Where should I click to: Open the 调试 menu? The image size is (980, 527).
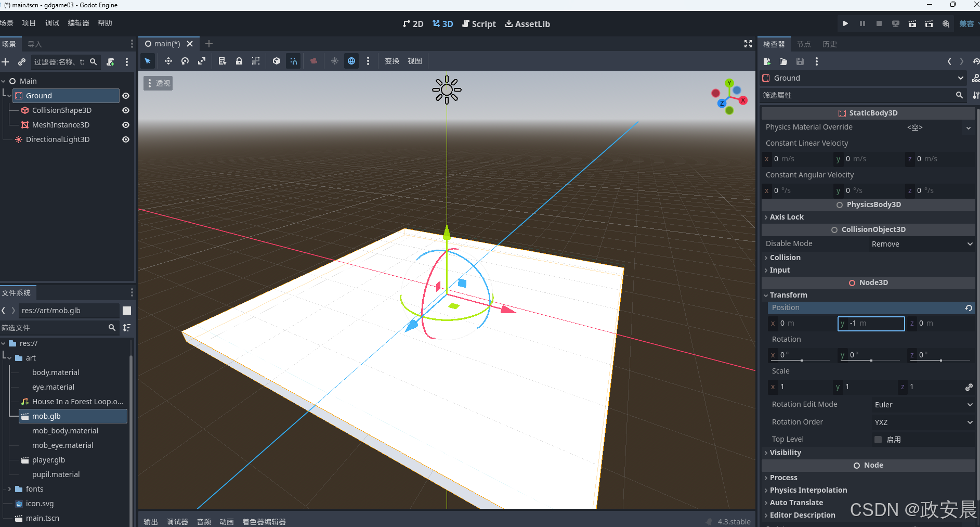52,23
